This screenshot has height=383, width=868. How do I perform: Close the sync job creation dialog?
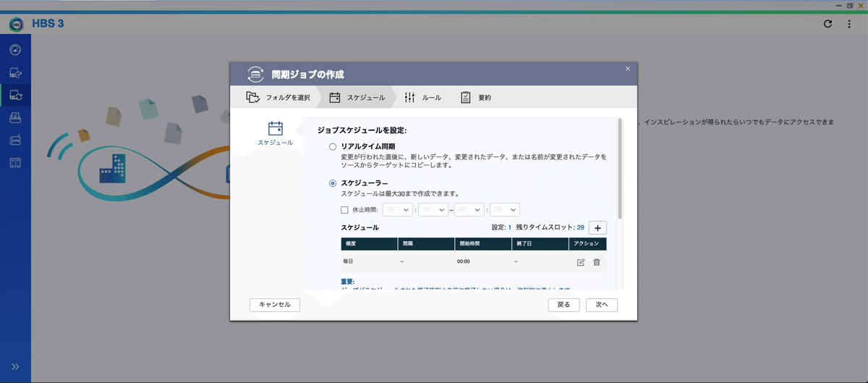point(628,68)
